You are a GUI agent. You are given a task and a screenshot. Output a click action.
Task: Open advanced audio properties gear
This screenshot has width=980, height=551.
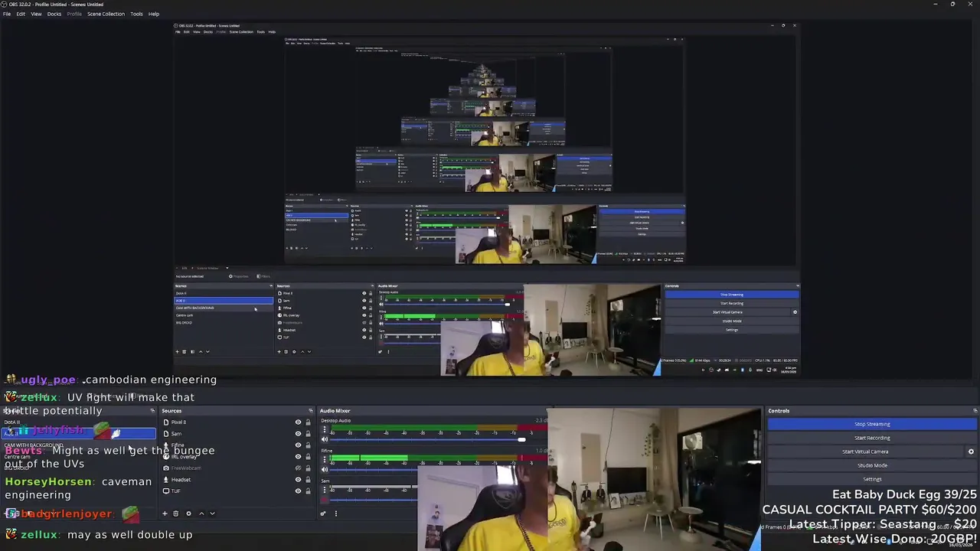[324, 514]
